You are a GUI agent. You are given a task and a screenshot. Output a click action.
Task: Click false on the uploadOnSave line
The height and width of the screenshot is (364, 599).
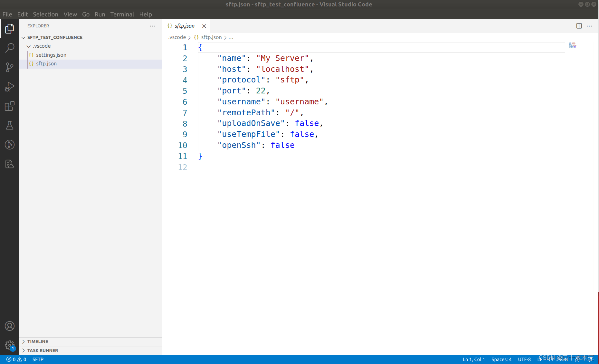coord(307,123)
